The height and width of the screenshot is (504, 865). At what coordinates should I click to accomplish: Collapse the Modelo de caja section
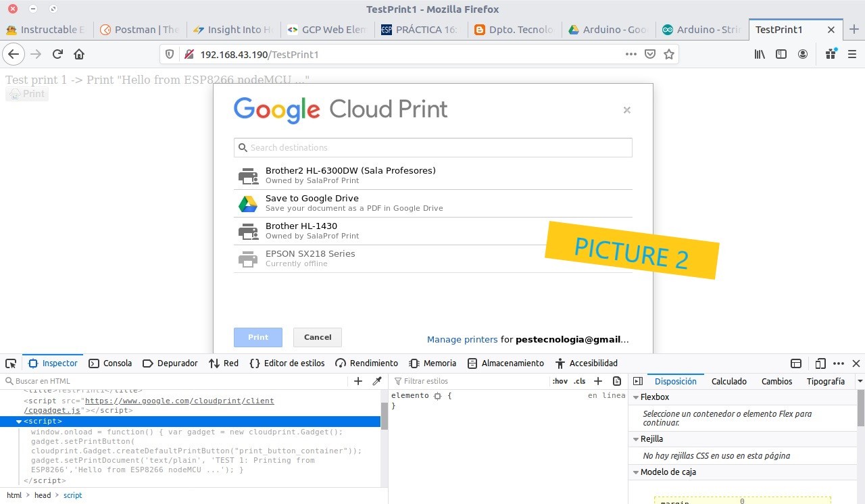pos(635,472)
